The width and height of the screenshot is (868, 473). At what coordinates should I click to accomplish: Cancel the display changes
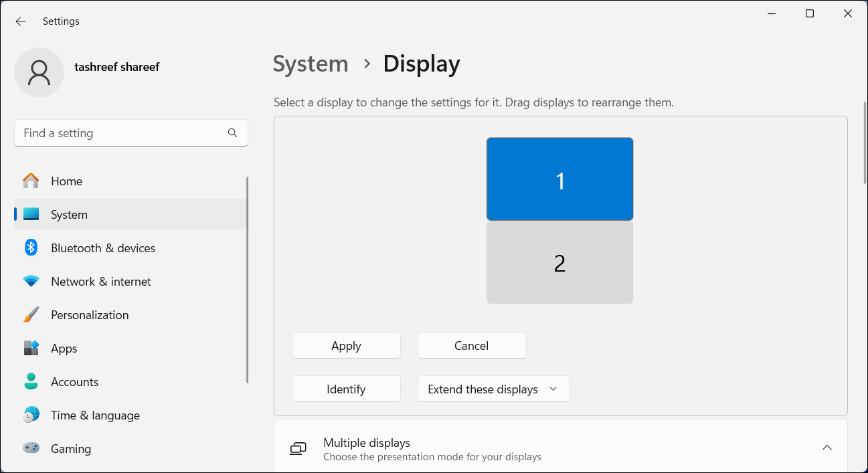[472, 345]
